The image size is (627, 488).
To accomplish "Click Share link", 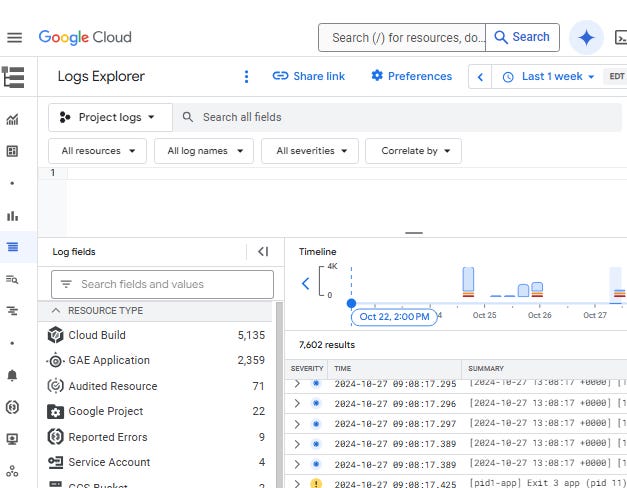I will coord(309,76).
